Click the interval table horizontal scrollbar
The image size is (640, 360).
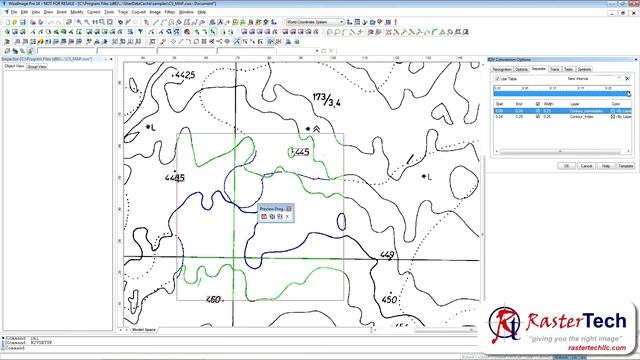[x=560, y=151]
